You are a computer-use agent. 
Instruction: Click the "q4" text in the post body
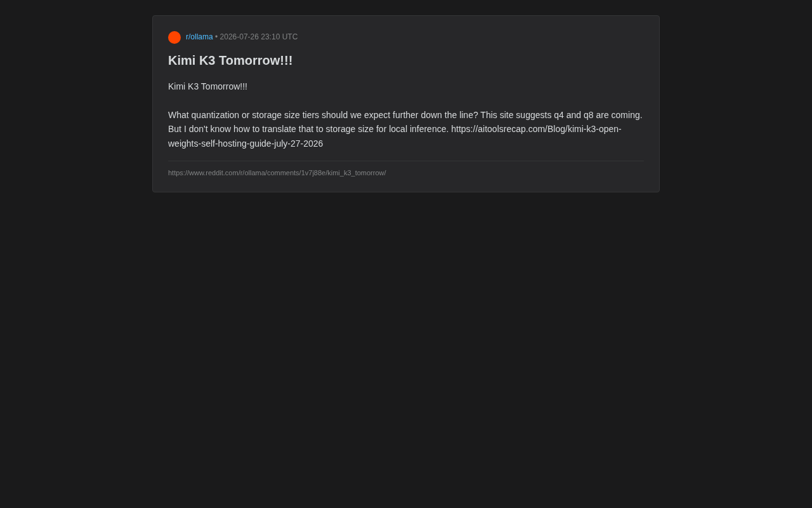tap(559, 115)
